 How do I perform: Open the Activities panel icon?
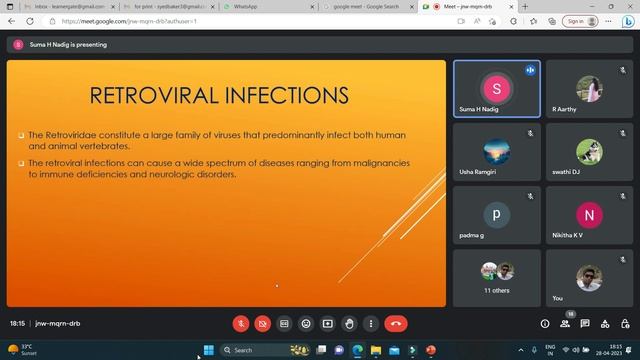605,324
